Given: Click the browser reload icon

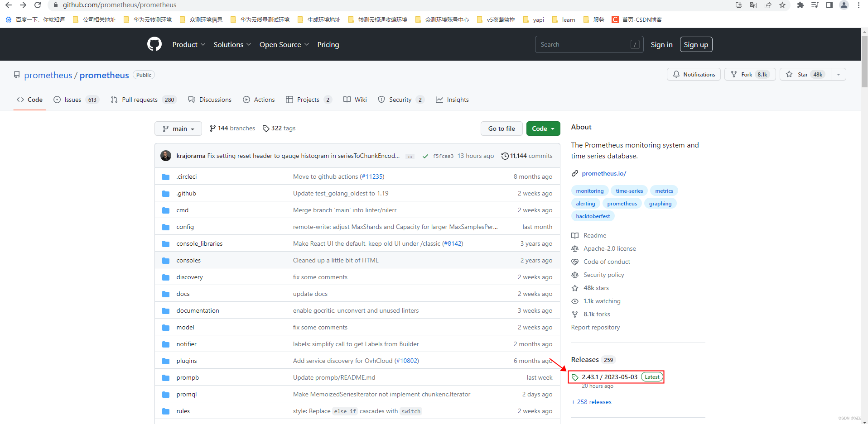Looking at the screenshot, I should click(38, 5).
